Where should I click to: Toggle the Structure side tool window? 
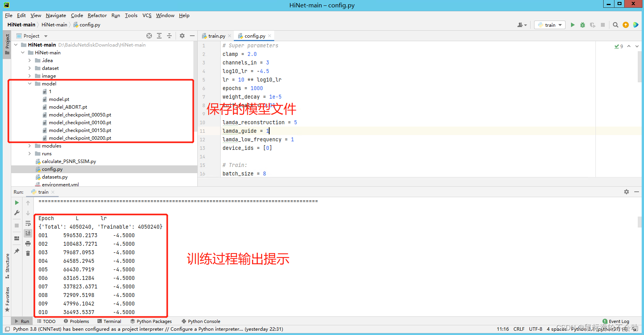click(7, 266)
